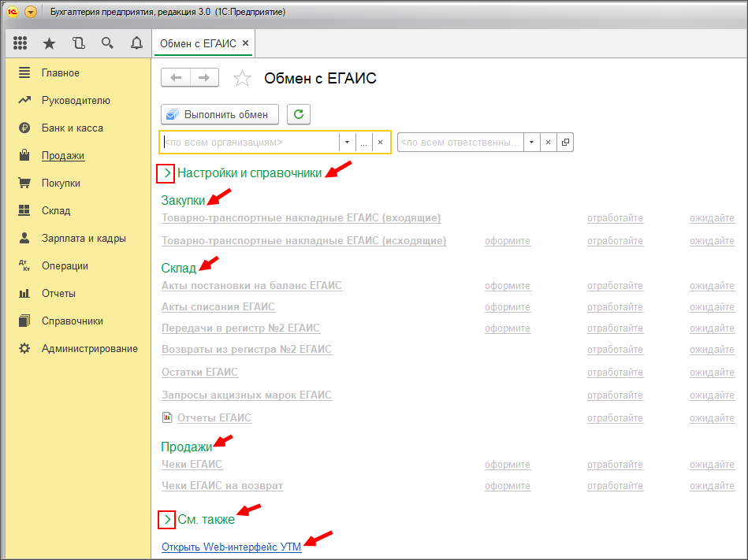Image resolution: width=748 pixels, height=560 pixels.
Task: Open outgoing Товарно-транспортные накладные ЕГАИС (исходящие)
Action: (x=304, y=241)
